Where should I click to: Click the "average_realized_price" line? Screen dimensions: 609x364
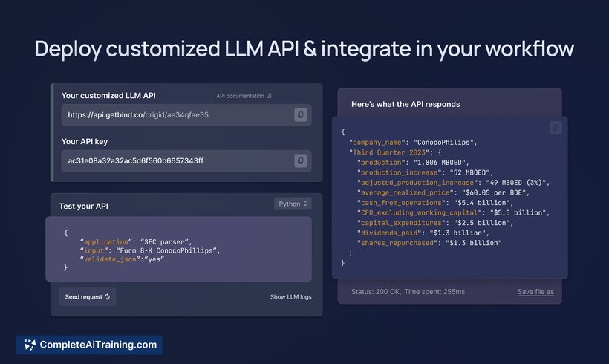(x=443, y=192)
